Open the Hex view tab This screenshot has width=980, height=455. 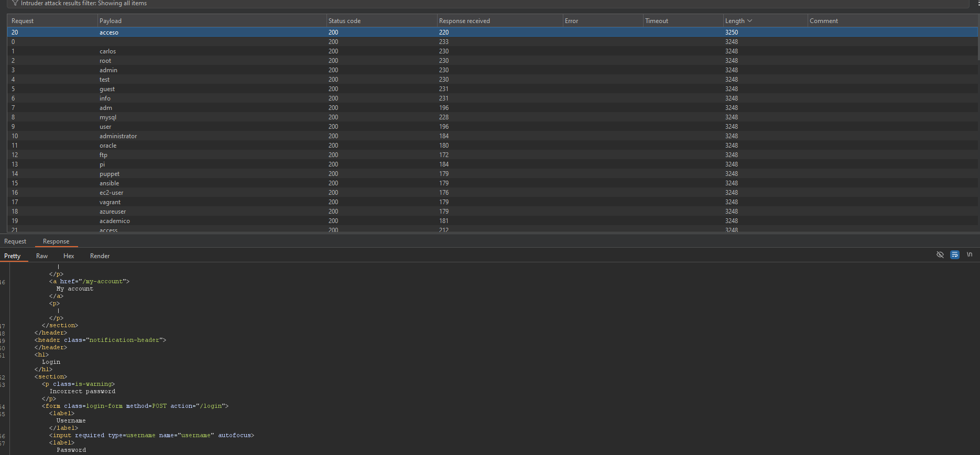pos(69,256)
